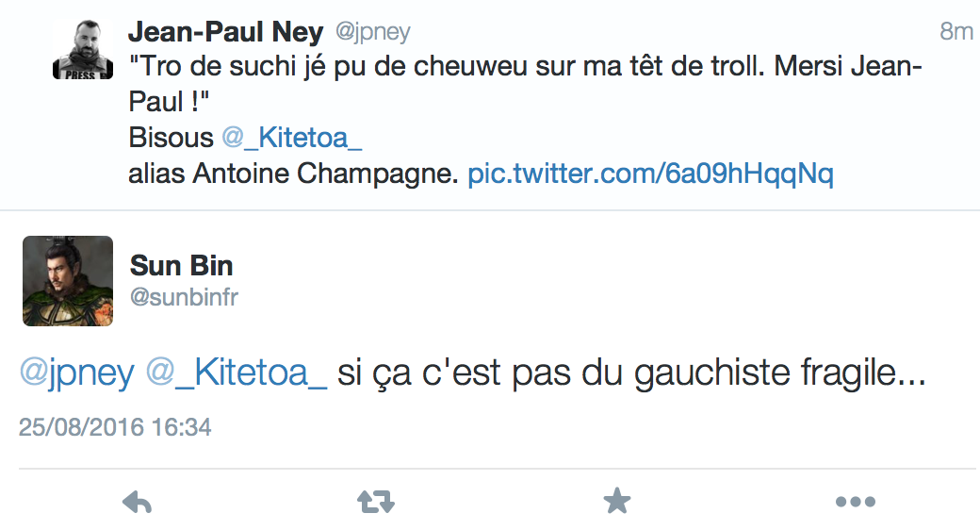Open the 25/08/2016 16:34 timestamp
Screen dimensions: 980x530
tap(115, 427)
